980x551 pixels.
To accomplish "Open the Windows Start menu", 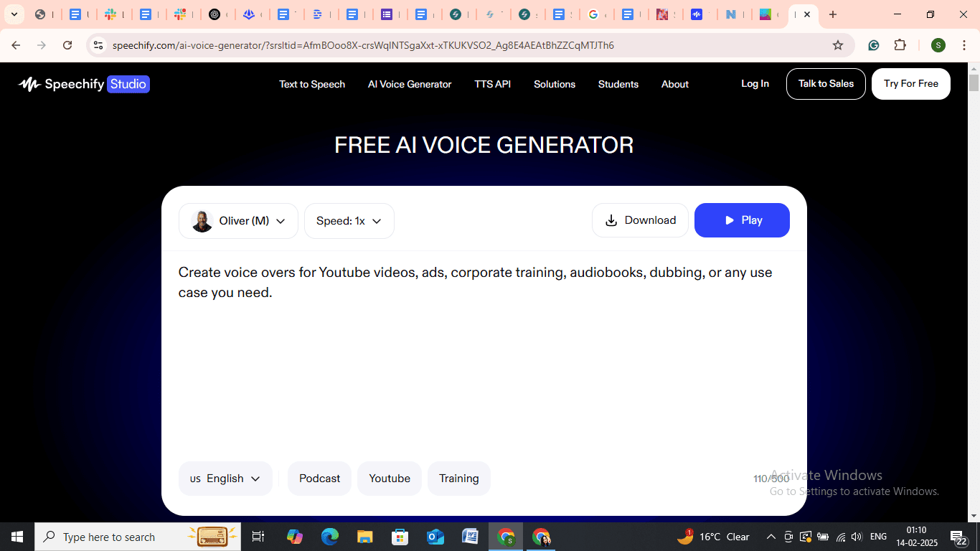I will click(x=17, y=537).
